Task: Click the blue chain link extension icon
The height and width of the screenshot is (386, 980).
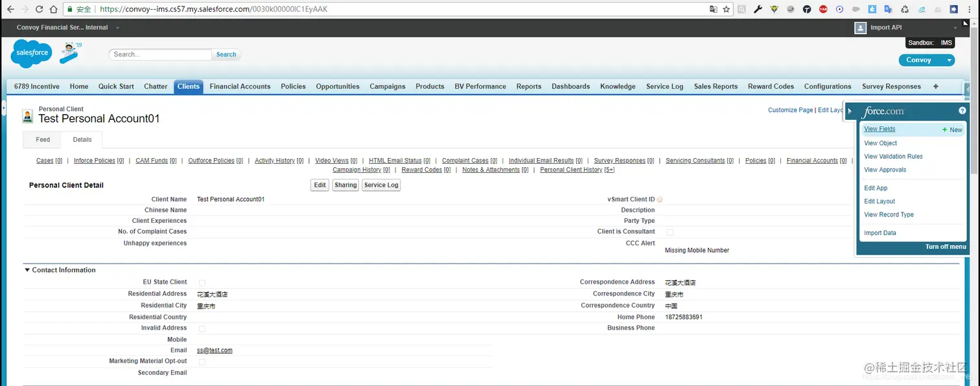Action: (921, 9)
